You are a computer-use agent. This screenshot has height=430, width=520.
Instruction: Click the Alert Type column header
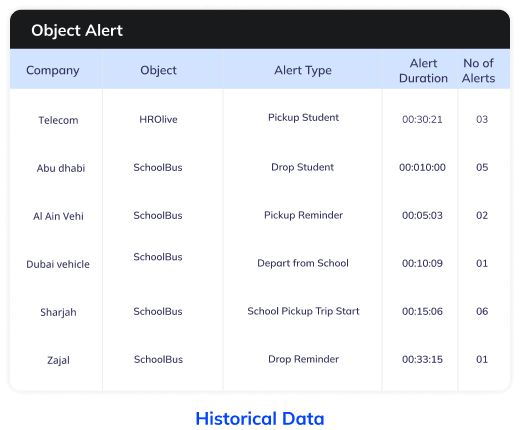pyautogui.click(x=303, y=70)
